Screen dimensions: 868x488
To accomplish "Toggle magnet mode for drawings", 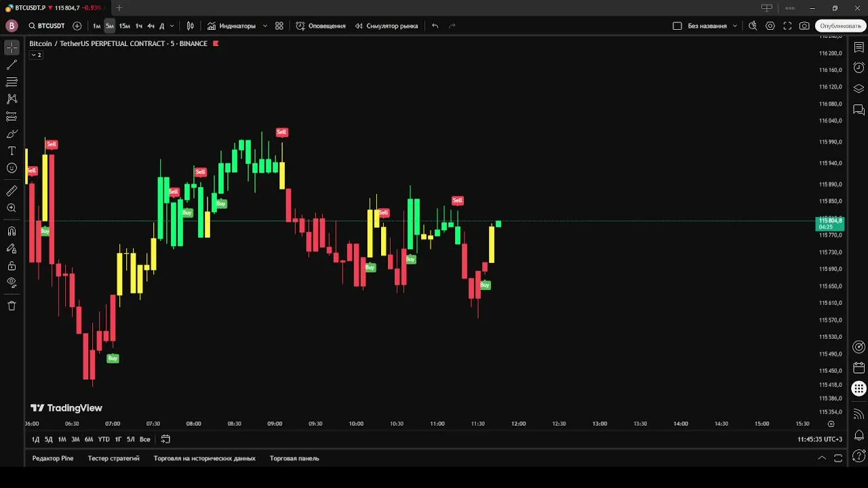I will [12, 231].
